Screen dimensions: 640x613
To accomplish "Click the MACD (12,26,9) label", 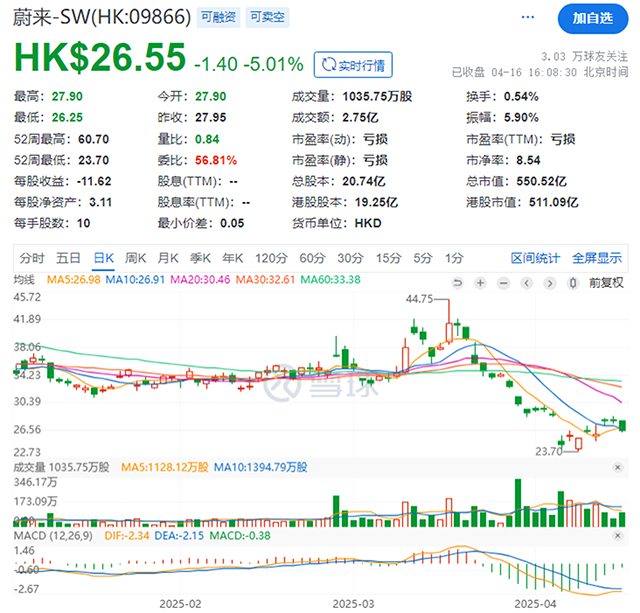I will [53, 536].
